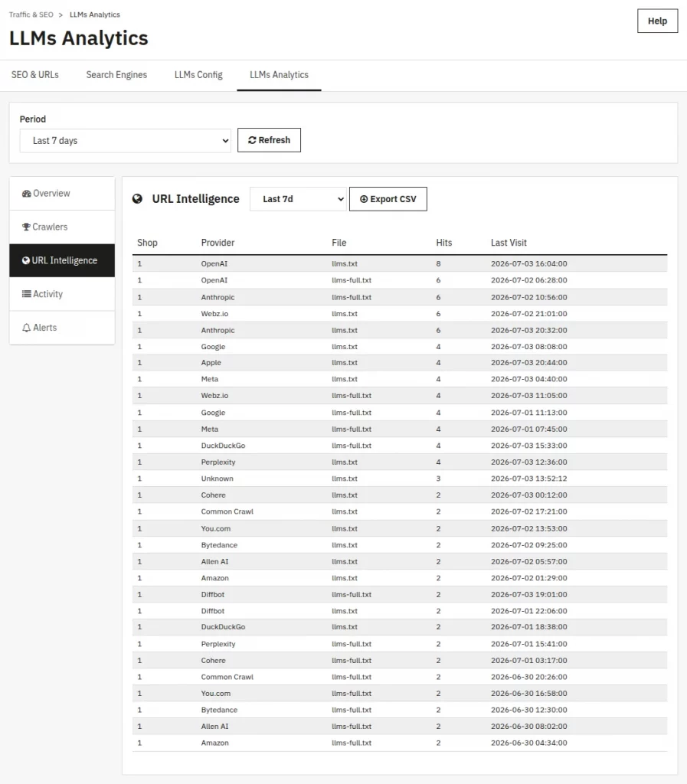Click timestamp 2026-07-03 12:36:00
687x784 pixels.
pyautogui.click(x=529, y=462)
